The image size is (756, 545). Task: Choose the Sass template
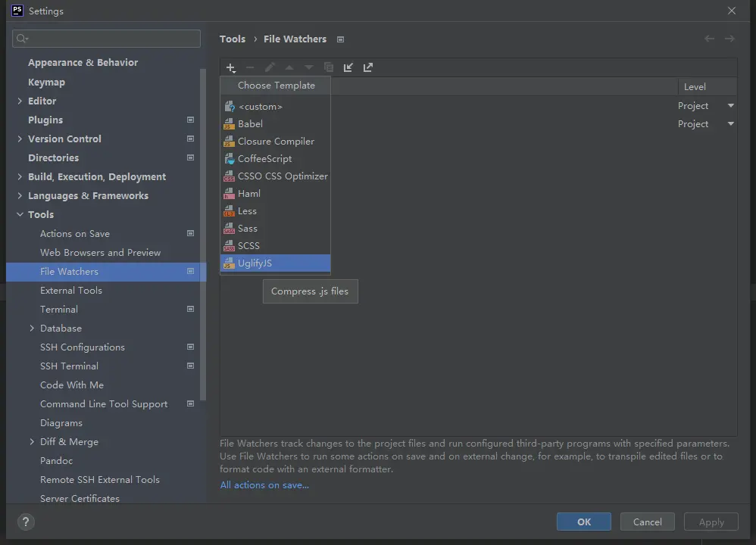tap(275, 229)
